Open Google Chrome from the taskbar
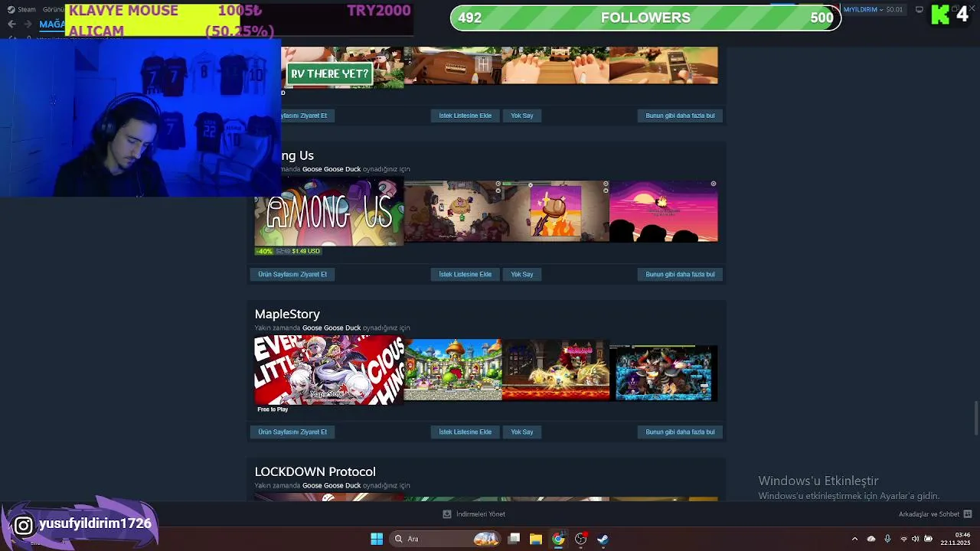980x551 pixels. pyautogui.click(x=558, y=539)
